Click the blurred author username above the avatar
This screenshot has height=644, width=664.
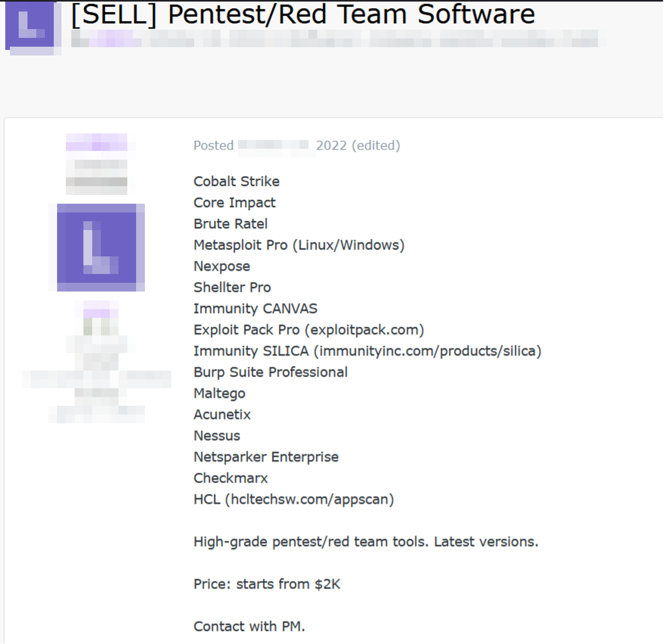(x=97, y=145)
